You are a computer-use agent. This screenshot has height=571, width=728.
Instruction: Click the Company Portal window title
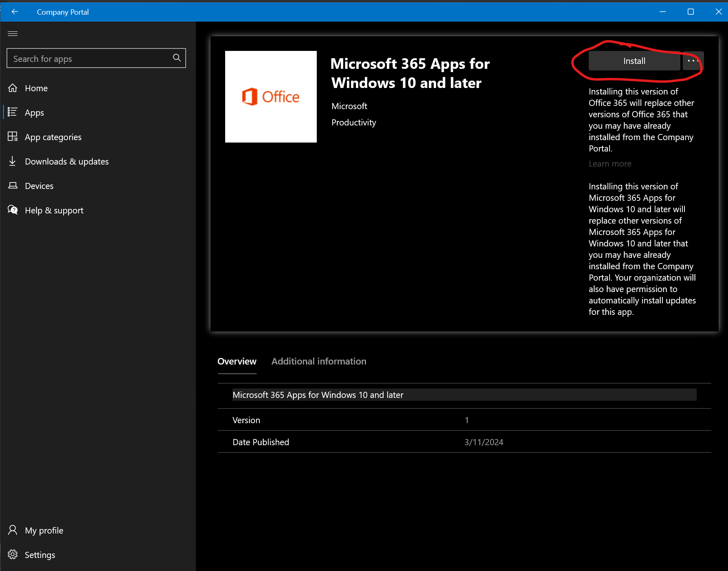click(x=63, y=12)
